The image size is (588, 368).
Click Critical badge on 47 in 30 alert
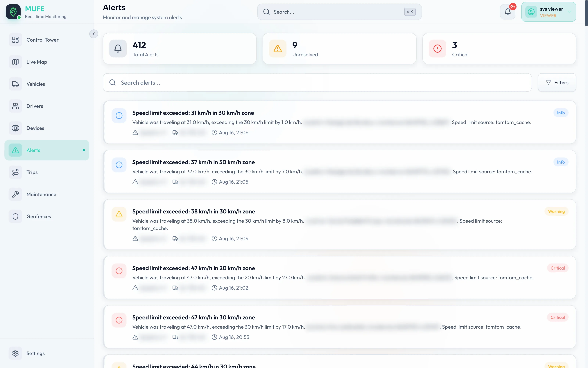click(x=558, y=317)
